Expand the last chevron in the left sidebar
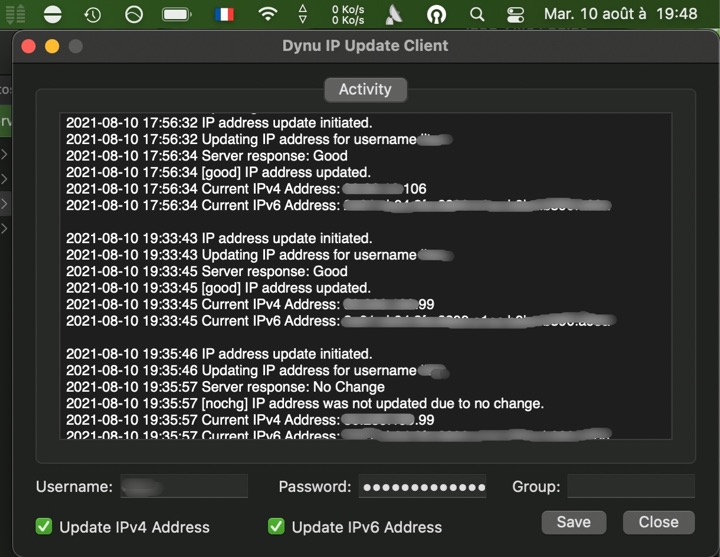The image size is (720, 557). [4, 229]
